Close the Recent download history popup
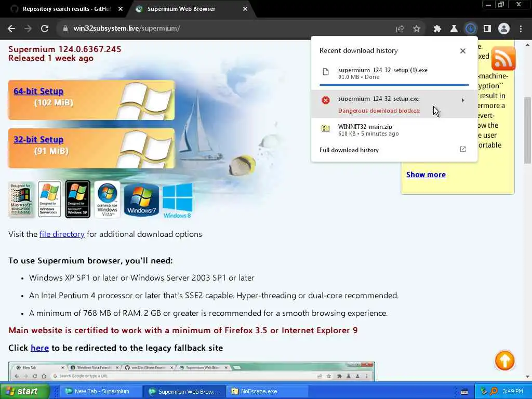The width and height of the screenshot is (532, 399). point(462,51)
